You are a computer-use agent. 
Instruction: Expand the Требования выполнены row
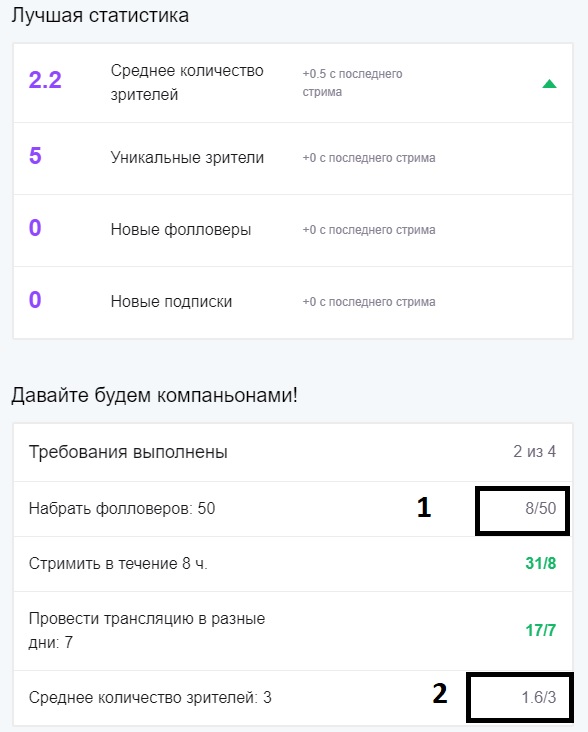(x=293, y=452)
